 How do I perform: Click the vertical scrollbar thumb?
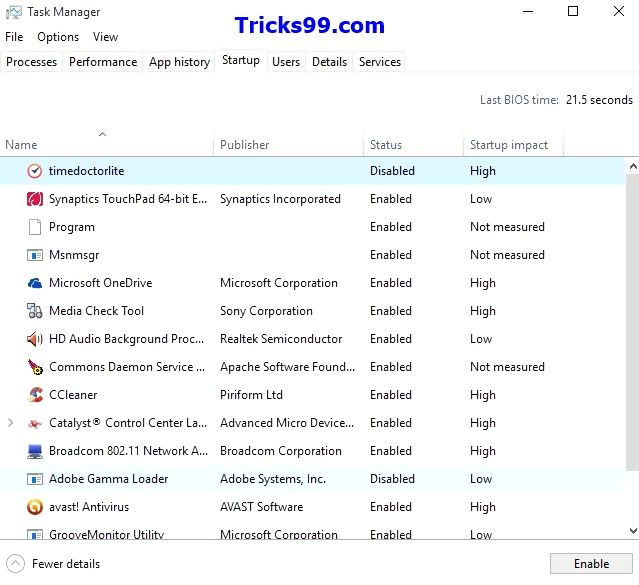click(632, 321)
